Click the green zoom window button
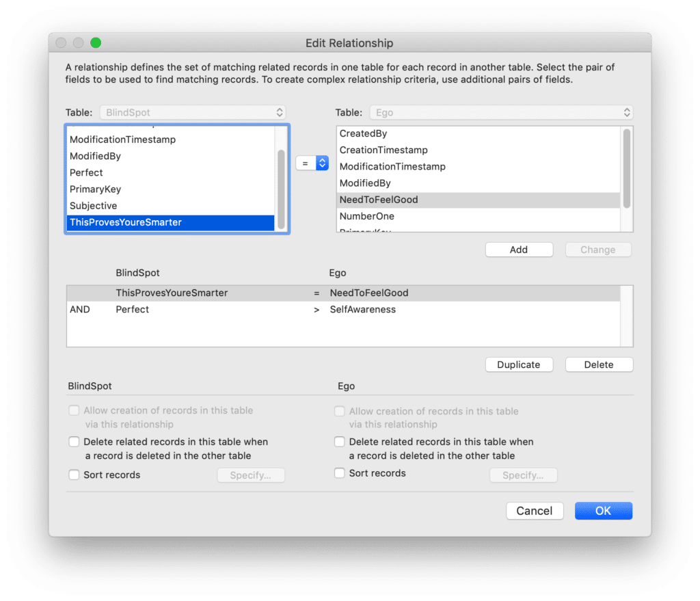The image size is (700, 601). [x=96, y=42]
